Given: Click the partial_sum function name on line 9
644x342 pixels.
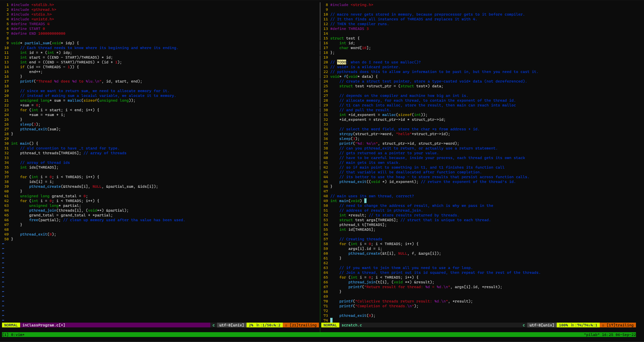Looking at the screenshot, I should click(37, 43).
